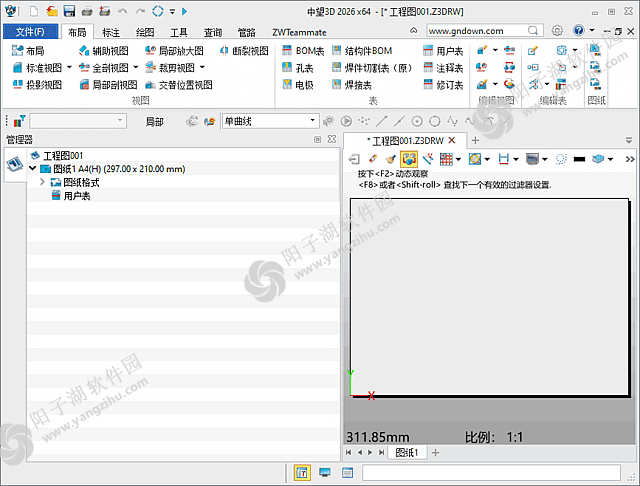
Task: Insert a 用户表 from ribbon
Action: [x=443, y=51]
